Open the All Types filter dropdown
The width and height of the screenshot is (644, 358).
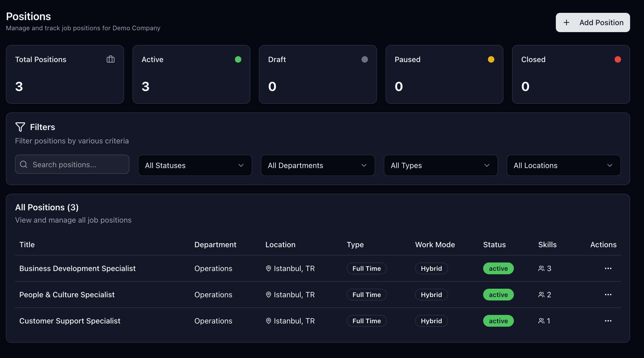(441, 165)
